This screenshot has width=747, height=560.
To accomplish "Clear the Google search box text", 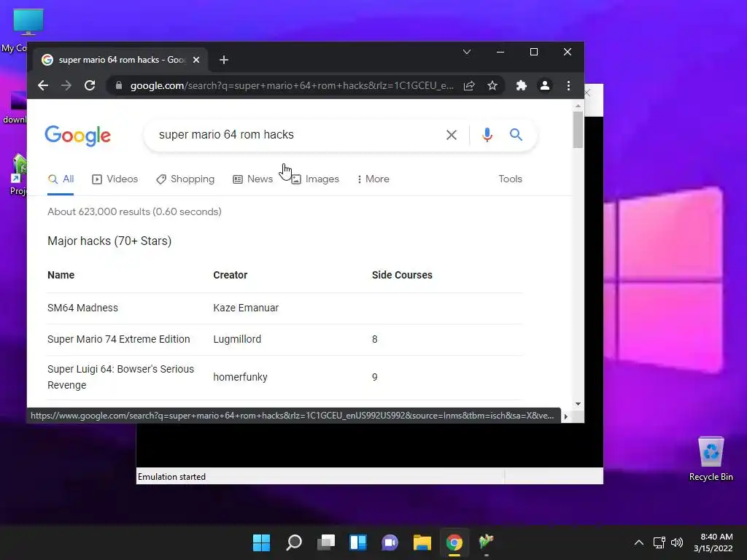I will (x=451, y=135).
